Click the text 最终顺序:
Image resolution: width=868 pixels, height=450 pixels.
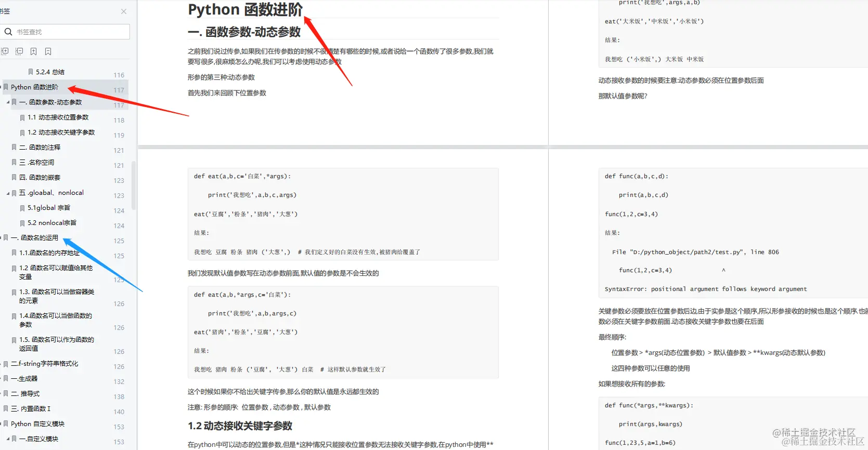click(612, 337)
